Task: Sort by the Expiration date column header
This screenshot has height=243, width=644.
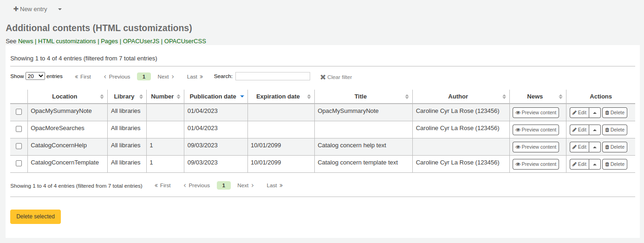Action: (281, 97)
